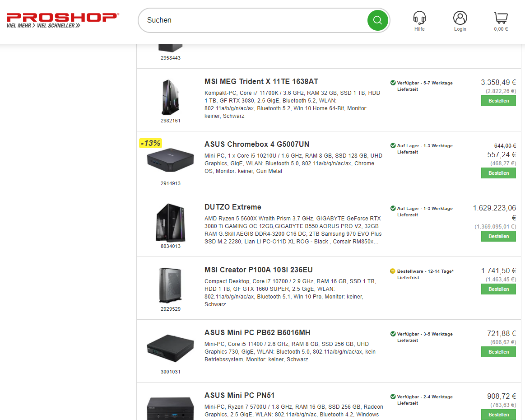Click article number 3001031
This screenshot has height=420, width=525.
pos(171,372)
